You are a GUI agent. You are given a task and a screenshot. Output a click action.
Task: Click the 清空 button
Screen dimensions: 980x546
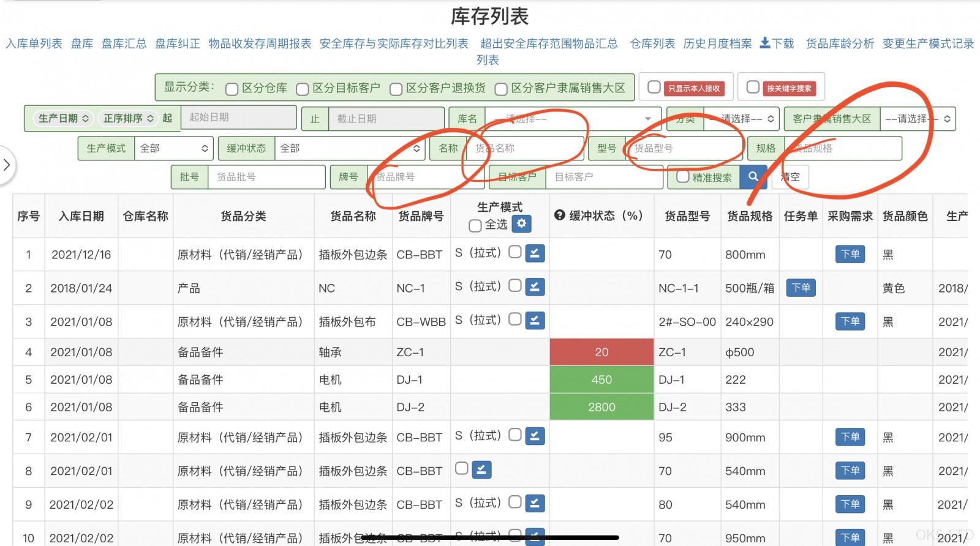click(x=790, y=177)
